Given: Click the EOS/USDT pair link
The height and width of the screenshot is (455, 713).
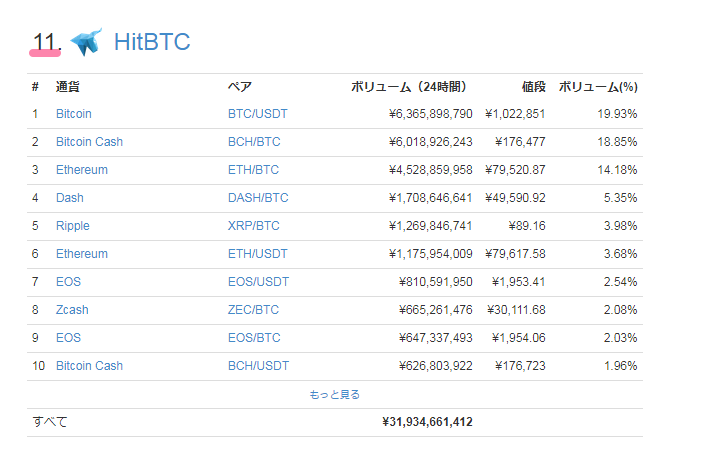Looking at the screenshot, I should 256,282.
